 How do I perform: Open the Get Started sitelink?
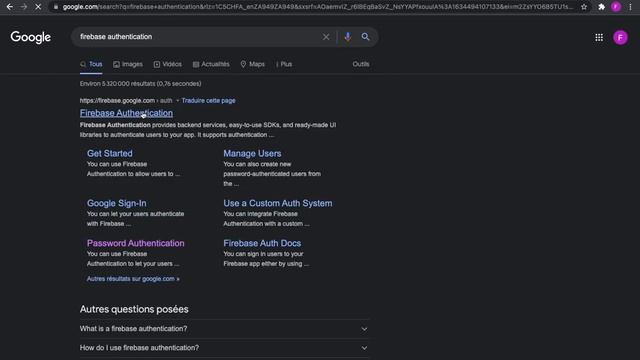[109, 153]
